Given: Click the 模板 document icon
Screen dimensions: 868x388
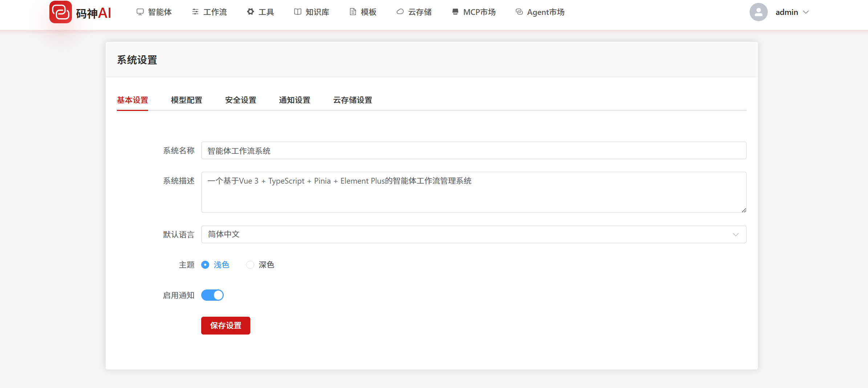Looking at the screenshot, I should click(x=353, y=12).
